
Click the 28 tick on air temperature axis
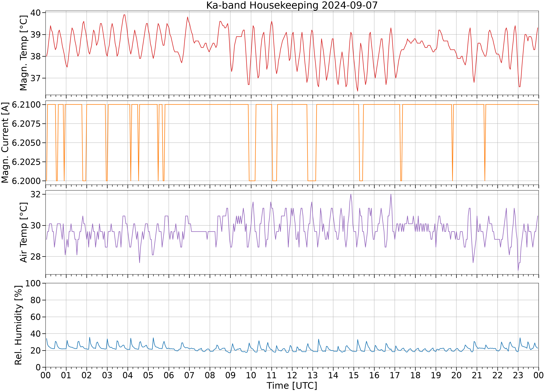coord(36,257)
